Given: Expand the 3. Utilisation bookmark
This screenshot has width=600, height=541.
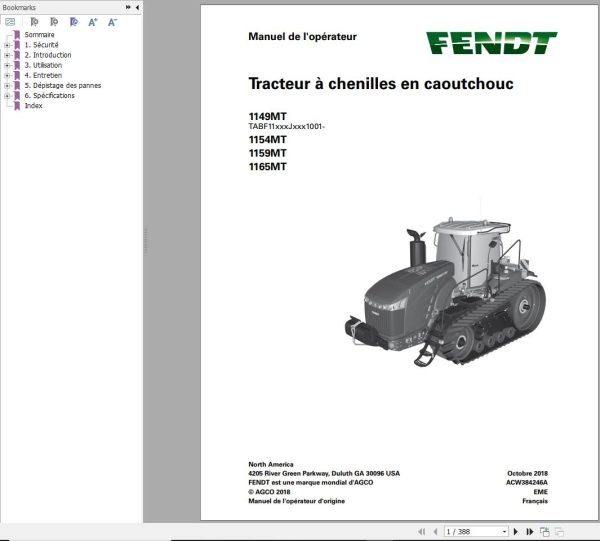Looking at the screenshot, I should coord(7,65).
